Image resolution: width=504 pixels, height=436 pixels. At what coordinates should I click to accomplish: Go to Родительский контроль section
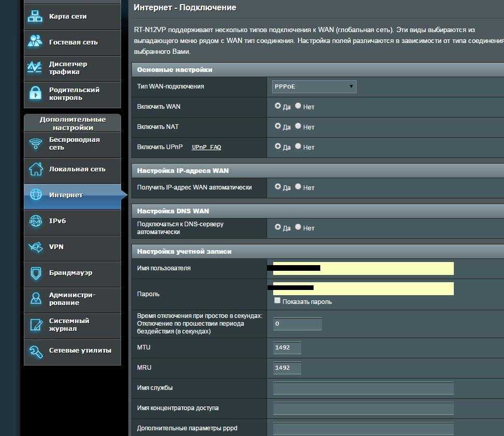tap(72, 94)
